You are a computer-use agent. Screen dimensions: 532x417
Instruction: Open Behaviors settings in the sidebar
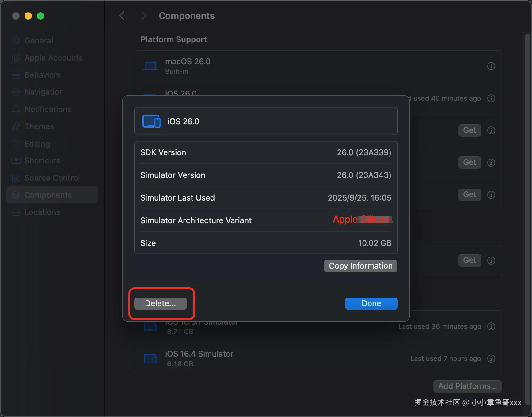(x=42, y=75)
